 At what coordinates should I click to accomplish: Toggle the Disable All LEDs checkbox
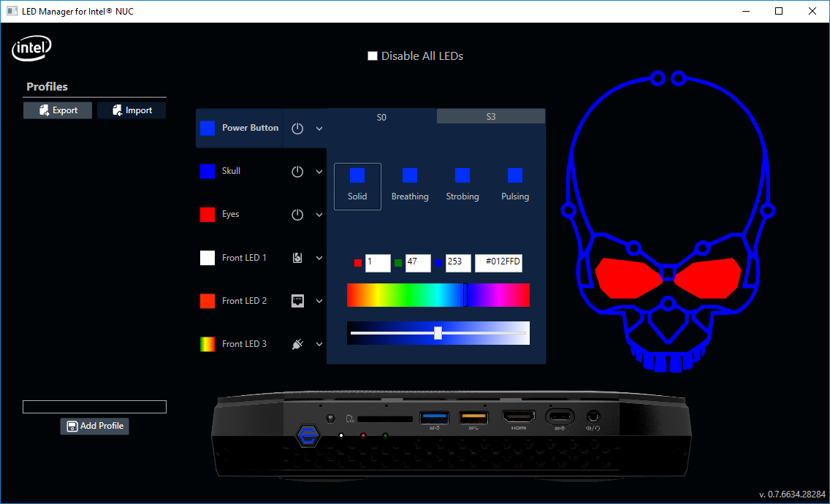(x=373, y=56)
